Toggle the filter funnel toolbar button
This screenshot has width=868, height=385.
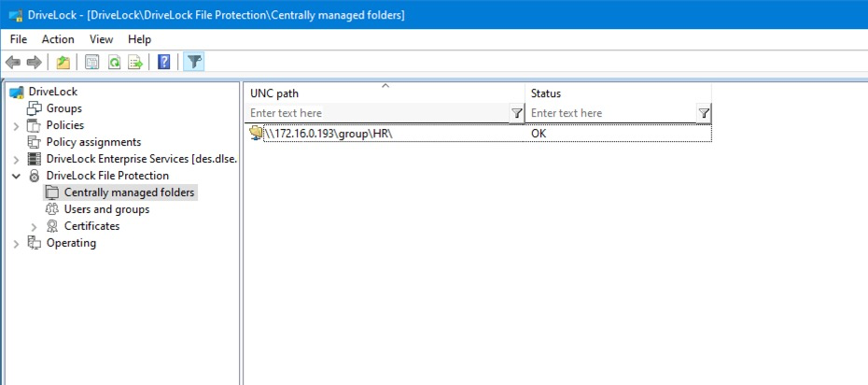coord(193,63)
